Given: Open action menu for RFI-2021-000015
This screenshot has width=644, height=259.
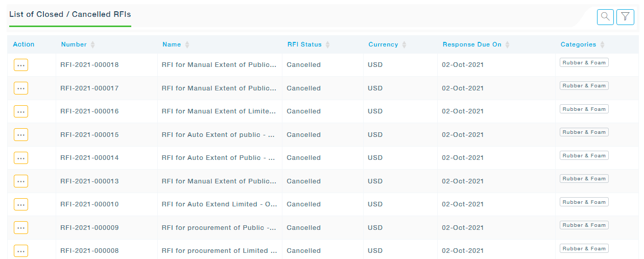Looking at the screenshot, I should click(21, 135).
